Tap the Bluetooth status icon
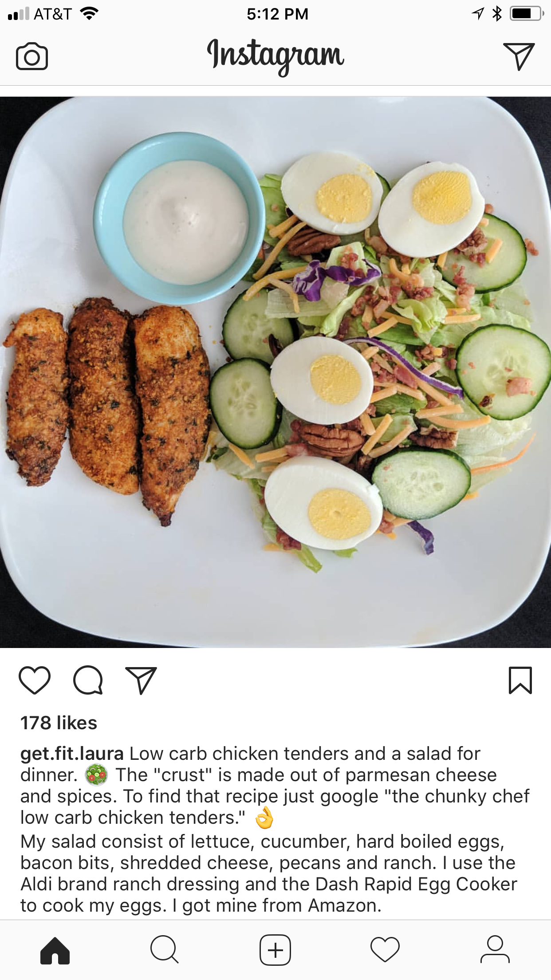 pyautogui.click(x=497, y=14)
